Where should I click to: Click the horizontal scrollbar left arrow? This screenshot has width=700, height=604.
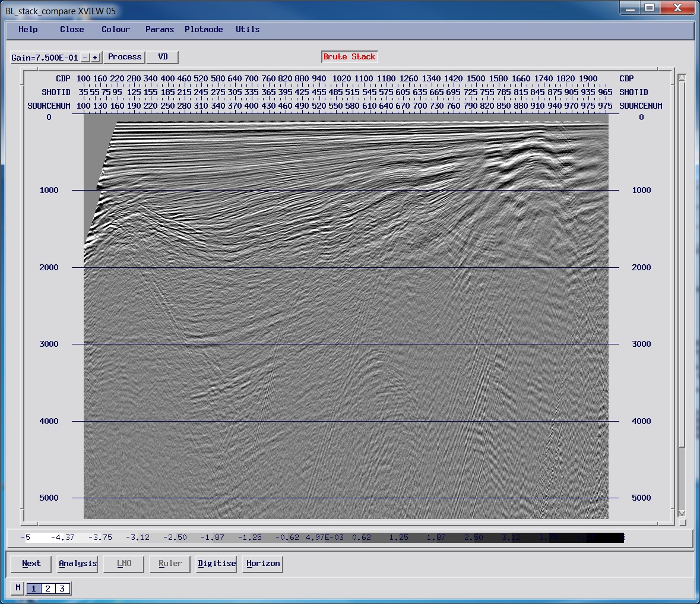(x=25, y=524)
